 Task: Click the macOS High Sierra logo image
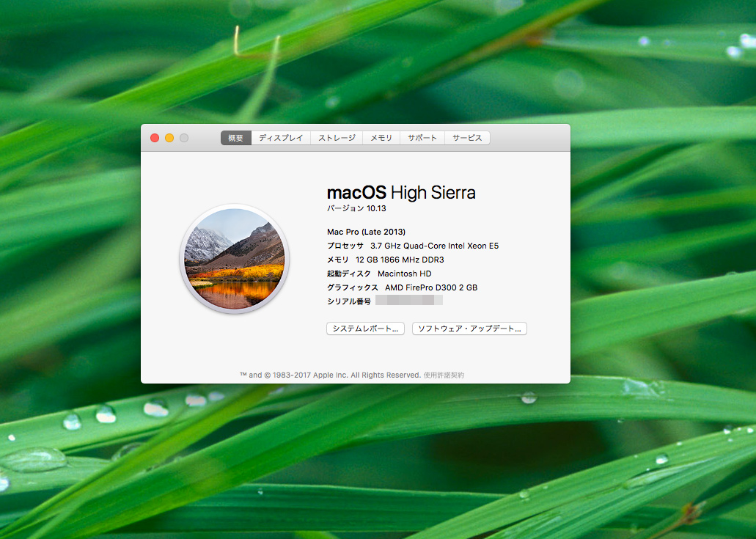(235, 259)
